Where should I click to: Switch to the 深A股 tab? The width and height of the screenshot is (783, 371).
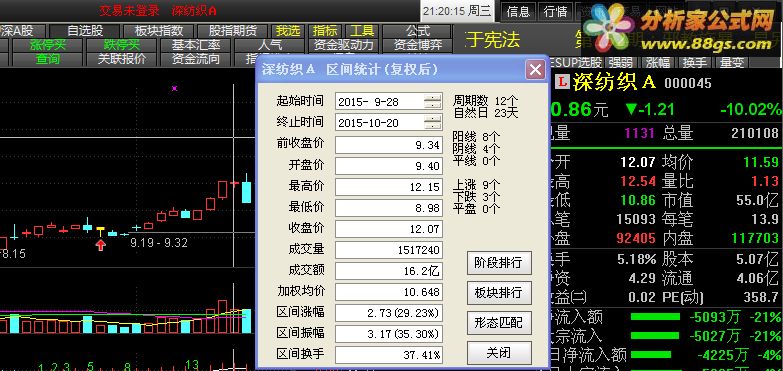(x=22, y=31)
